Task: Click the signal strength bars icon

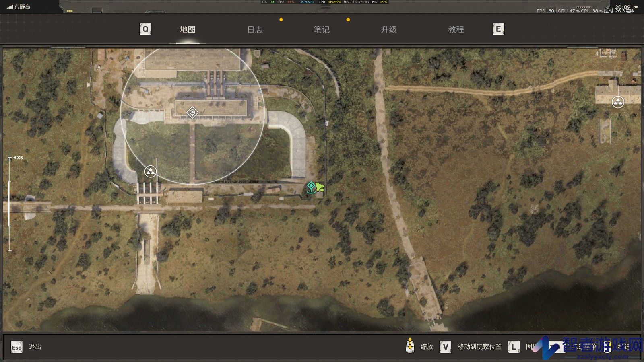Action: [x=10, y=7]
